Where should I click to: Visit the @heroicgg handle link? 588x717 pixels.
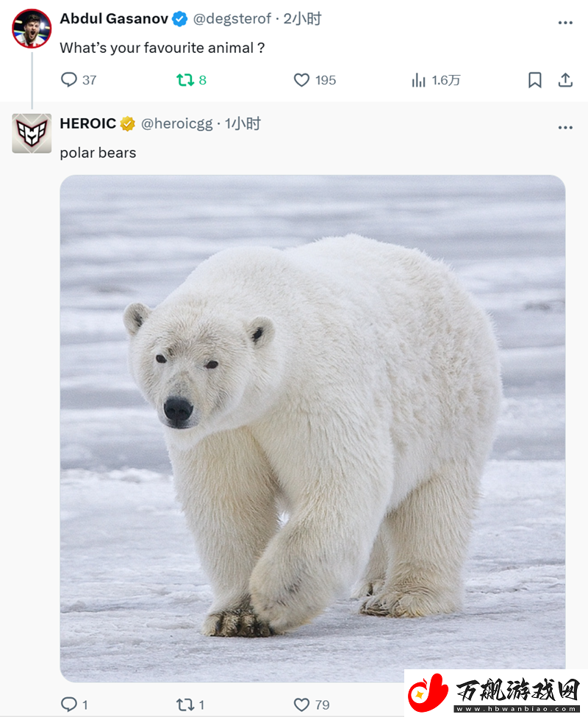pyautogui.click(x=176, y=123)
